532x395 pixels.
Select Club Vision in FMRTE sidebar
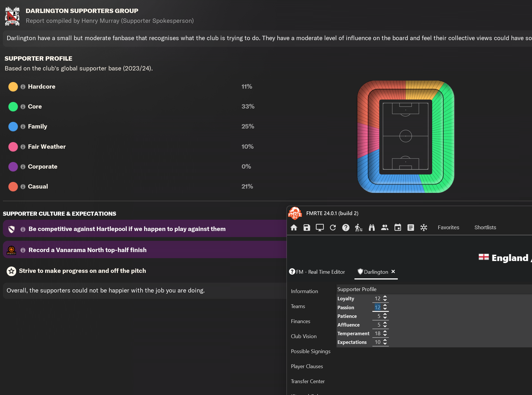(304, 336)
